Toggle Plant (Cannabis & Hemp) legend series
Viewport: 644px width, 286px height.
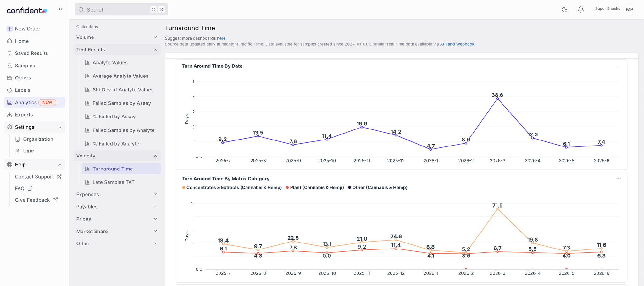[315, 187]
